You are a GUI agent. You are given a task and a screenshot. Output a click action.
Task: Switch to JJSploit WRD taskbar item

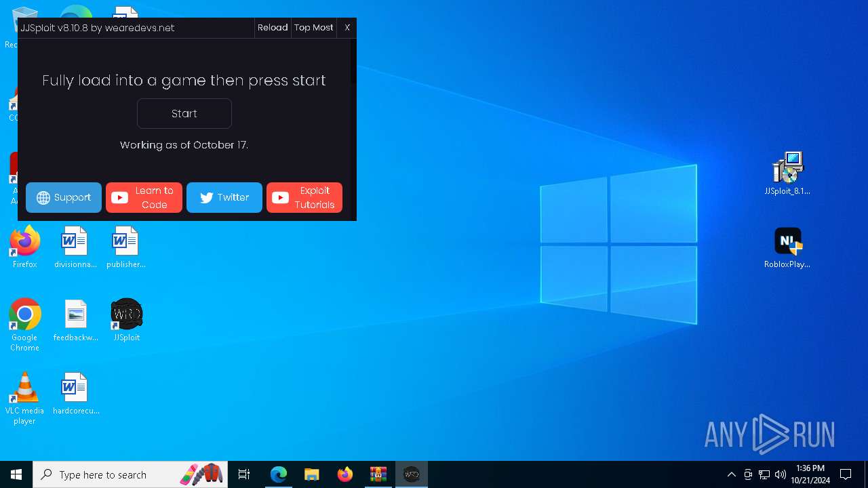pyautogui.click(x=412, y=474)
